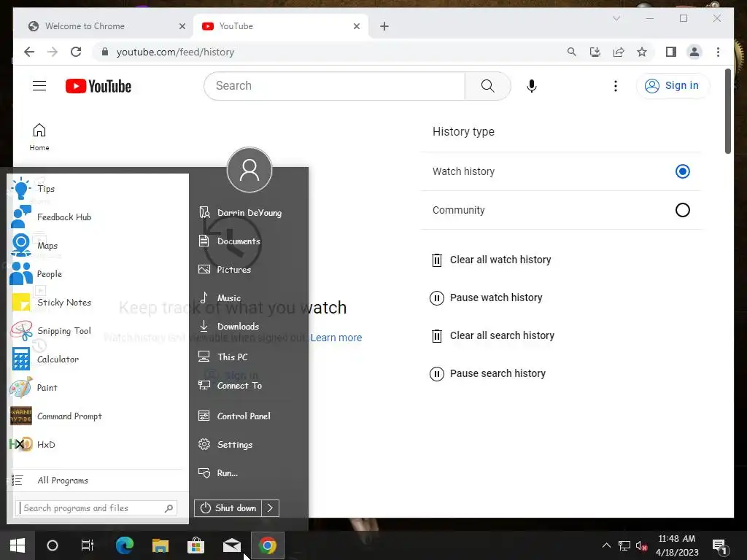Click the Shut down button

coord(228,508)
